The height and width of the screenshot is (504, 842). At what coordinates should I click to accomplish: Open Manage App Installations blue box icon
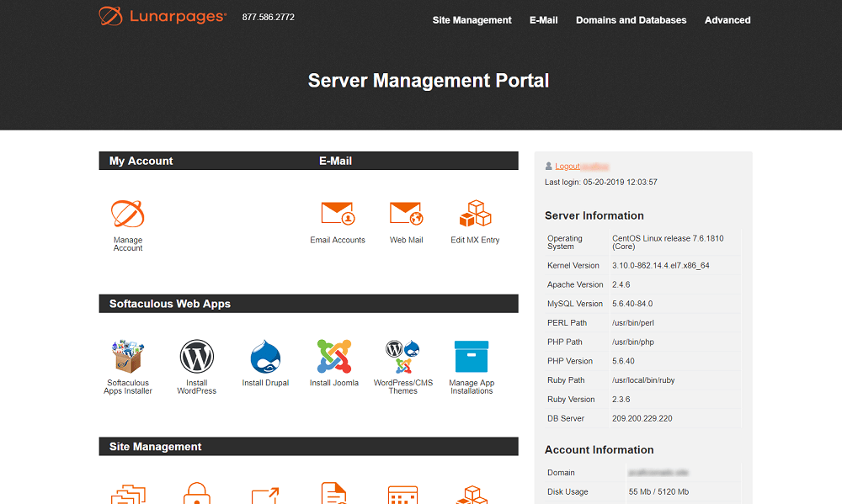(472, 357)
